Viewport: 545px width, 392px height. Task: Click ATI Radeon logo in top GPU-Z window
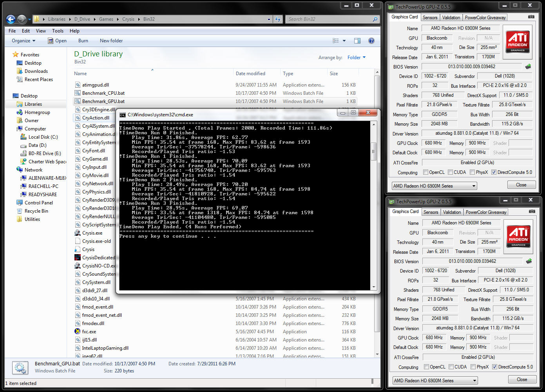point(518,42)
